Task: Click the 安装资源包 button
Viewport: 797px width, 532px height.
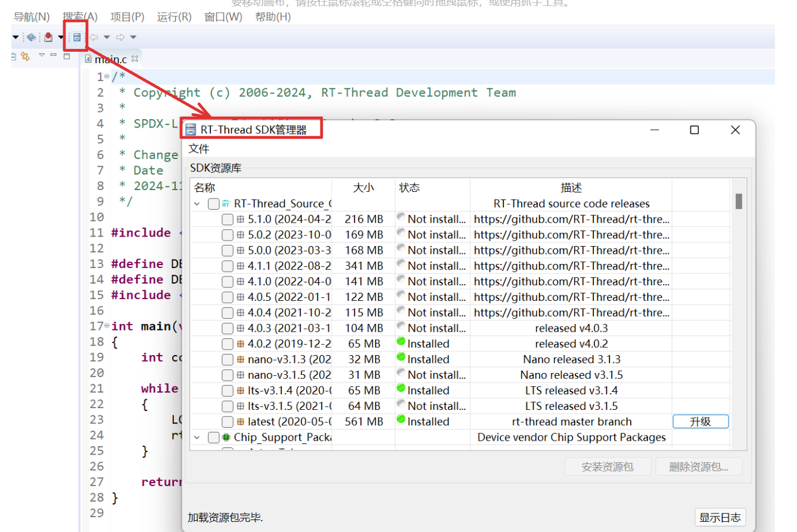Action: pos(608,466)
